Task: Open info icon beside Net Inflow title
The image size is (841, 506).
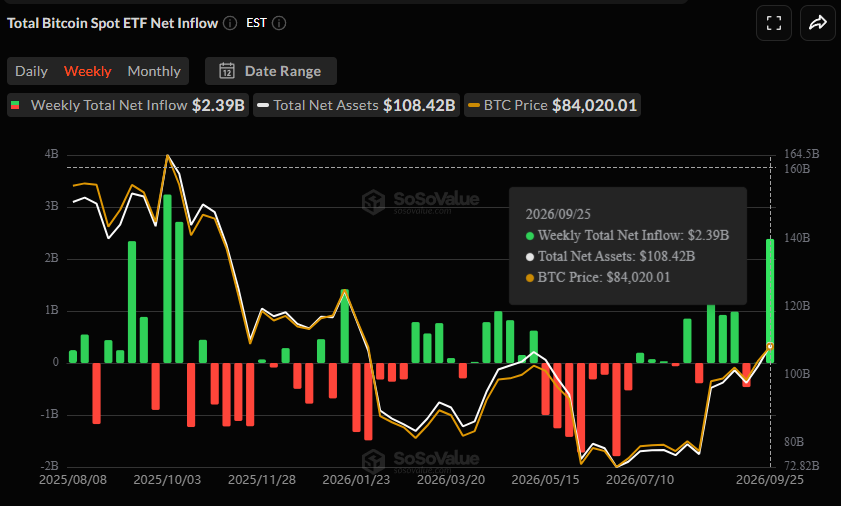Action: [230, 23]
